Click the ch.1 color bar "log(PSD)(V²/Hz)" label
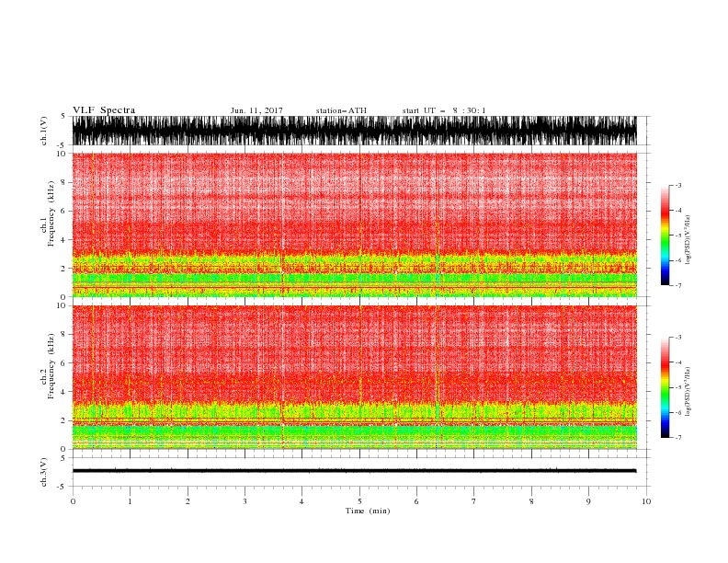 tap(688, 240)
